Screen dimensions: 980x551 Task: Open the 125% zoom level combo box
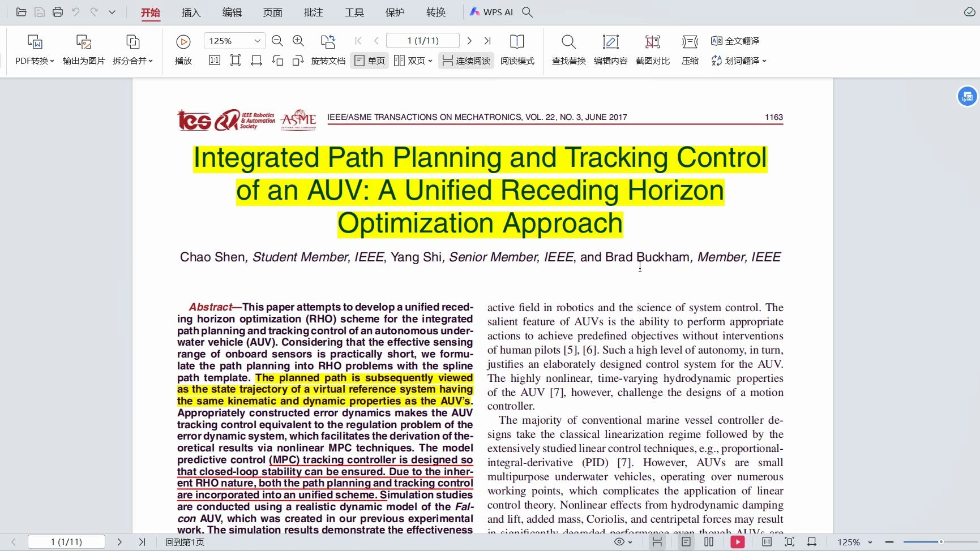[234, 41]
